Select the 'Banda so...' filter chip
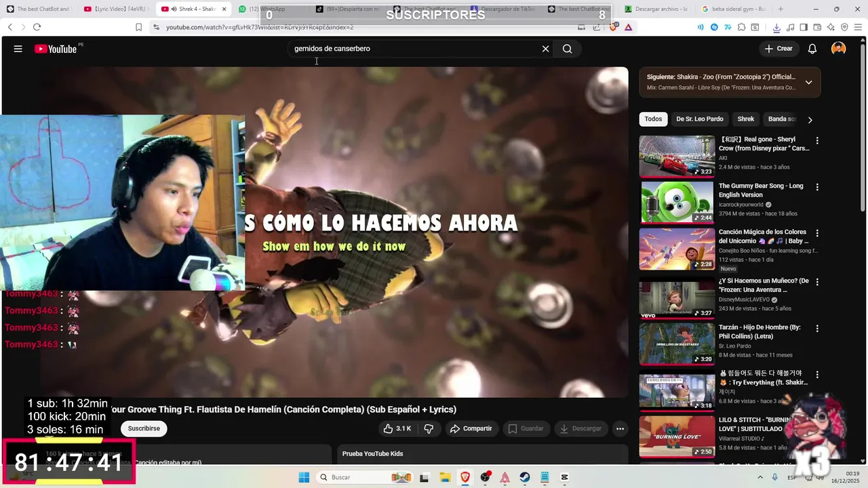 (782, 119)
